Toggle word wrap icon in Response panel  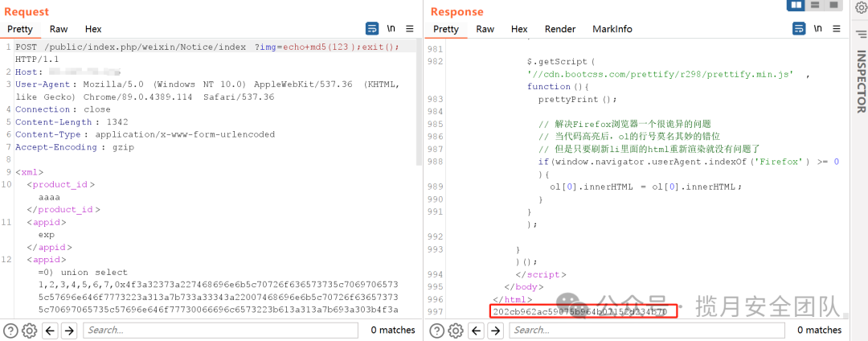click(799, 29)
